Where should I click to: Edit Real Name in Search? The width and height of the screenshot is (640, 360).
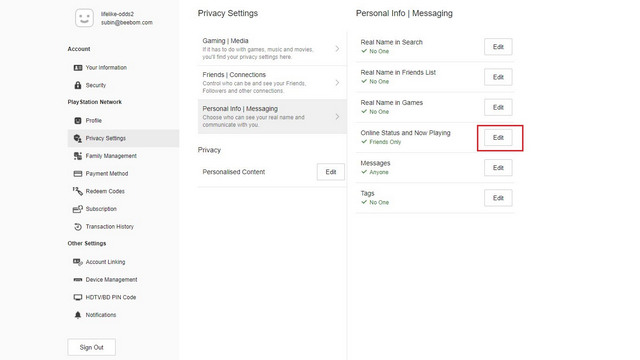[x=498, y=47]
